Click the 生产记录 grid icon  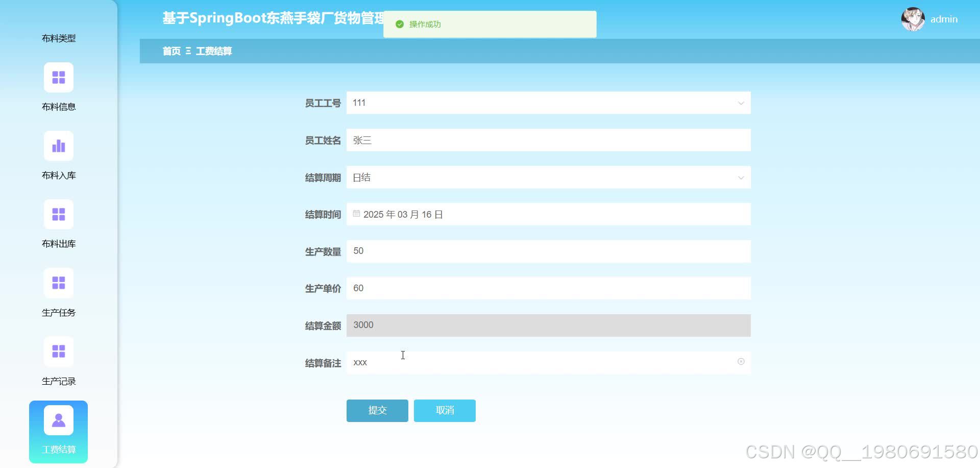58,351
